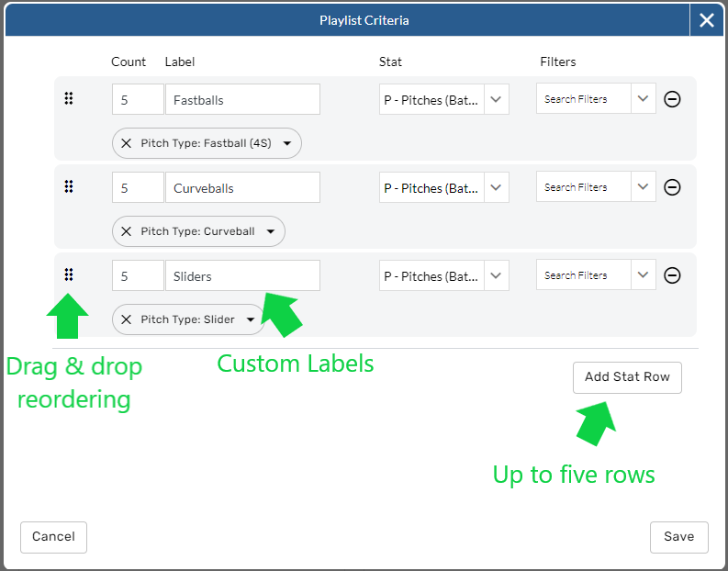This screenshot has width=728, height=571.
Task: Open the Stat dropdown for Curveballs row
Action: [x=497, y=187]
